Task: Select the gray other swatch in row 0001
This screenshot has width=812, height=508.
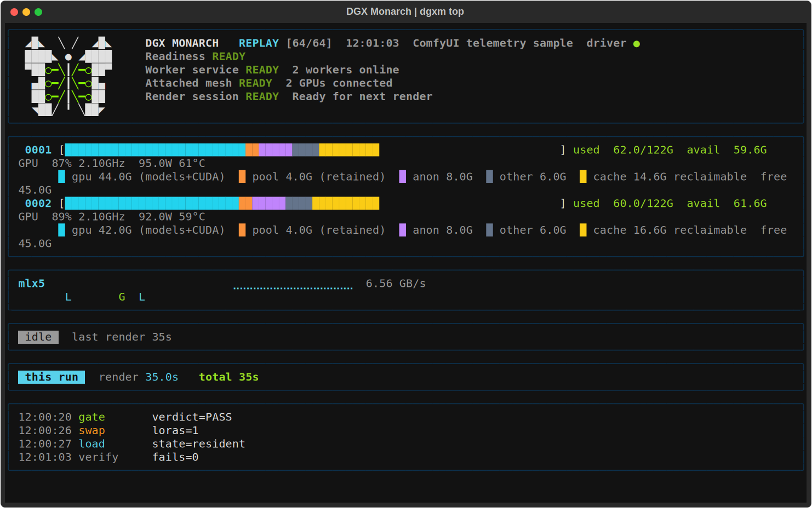Action: tap(489, 177)
